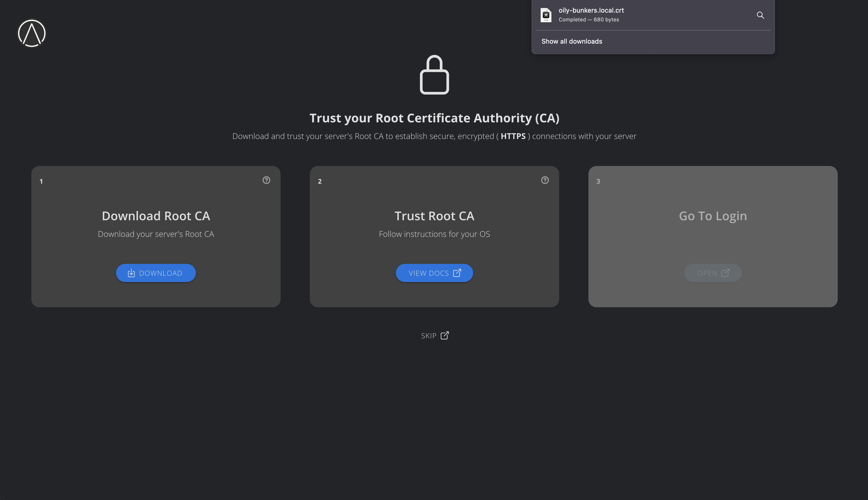This screenshot has width=868, height=500.
Task: Reveal downloaded file with the magnifier icon
Action: (x=760, y=15)
